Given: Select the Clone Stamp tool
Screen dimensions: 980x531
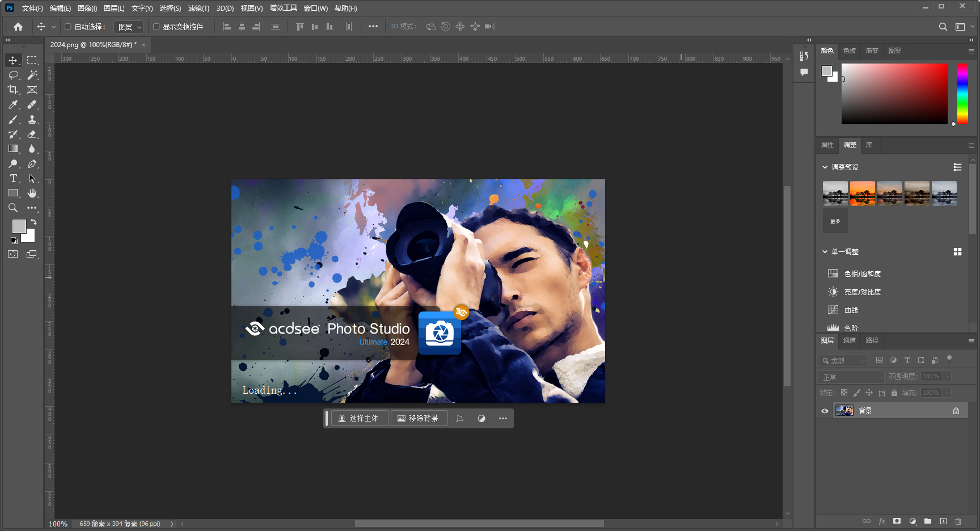Looking at the screenshot, I should 32,119.
